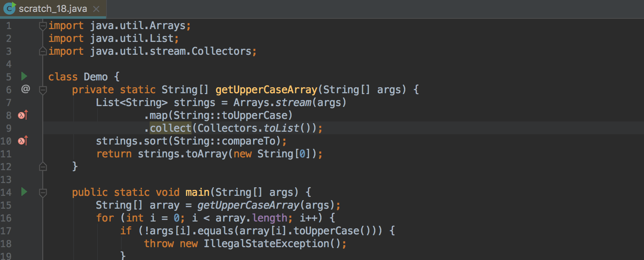Click the fold end marker on line 12
Screen dimensions: 644x260
42,166
